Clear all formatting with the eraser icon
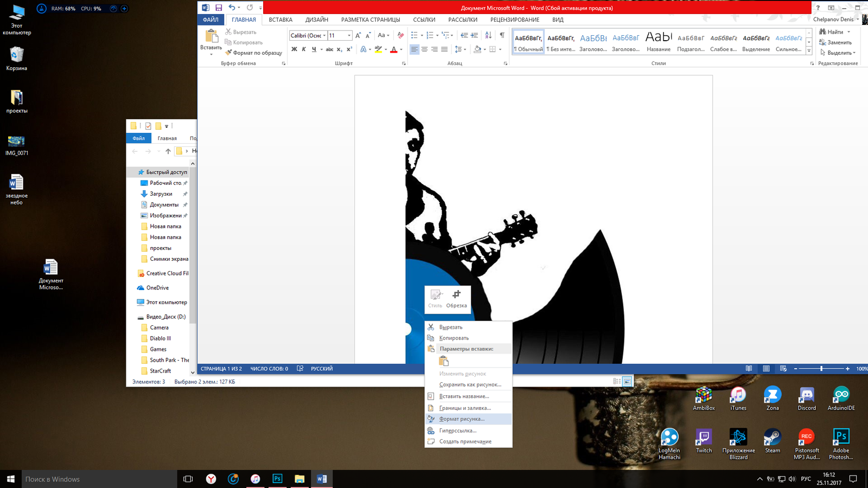Image resolution: width=868 pixels, height=488 pixels. coord(400,35)
